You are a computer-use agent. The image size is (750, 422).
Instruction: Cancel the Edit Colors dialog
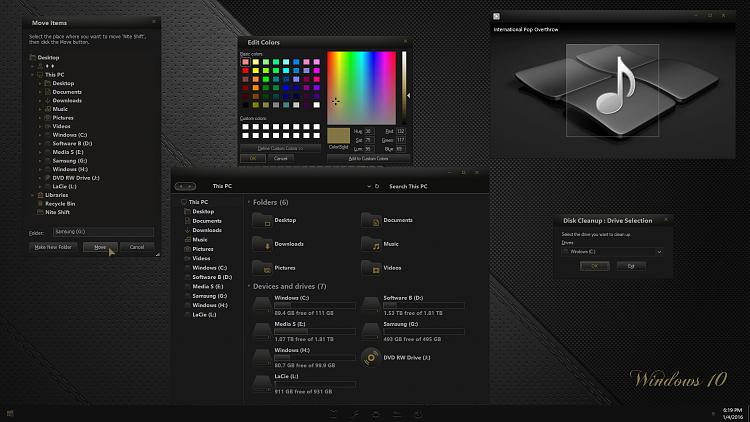tap(281, 158)
